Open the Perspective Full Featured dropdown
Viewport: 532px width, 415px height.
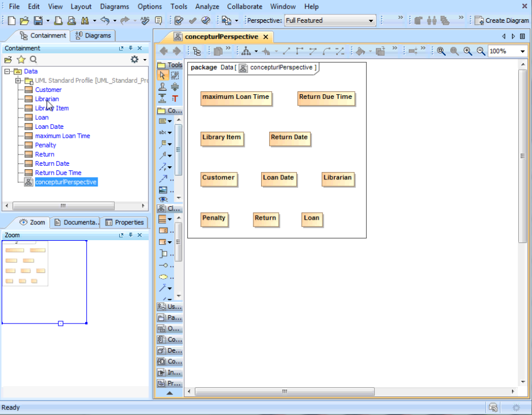(x=371, y=20)
